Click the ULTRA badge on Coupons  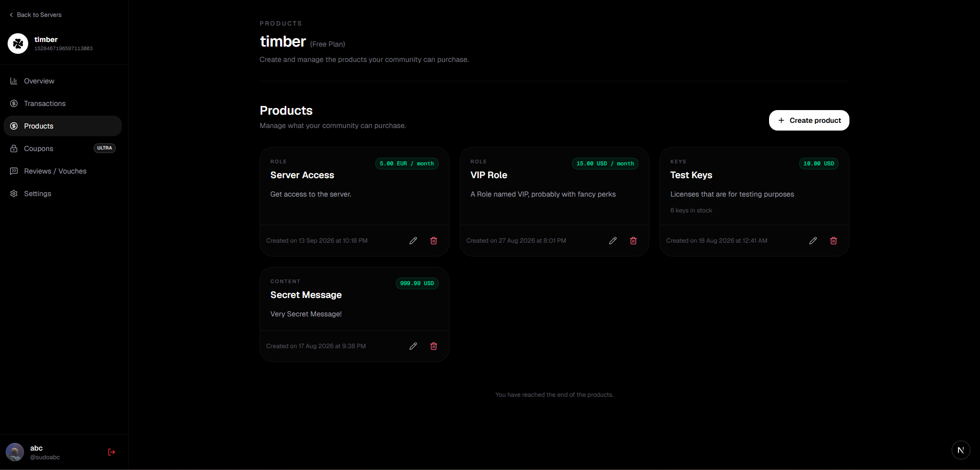tap(104, 148)
